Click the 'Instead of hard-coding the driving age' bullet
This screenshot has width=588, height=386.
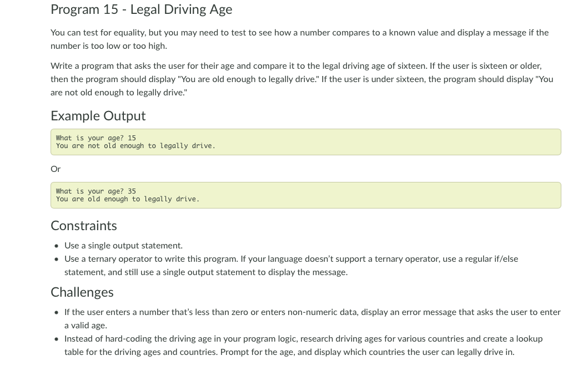click(x=303, y=345)
